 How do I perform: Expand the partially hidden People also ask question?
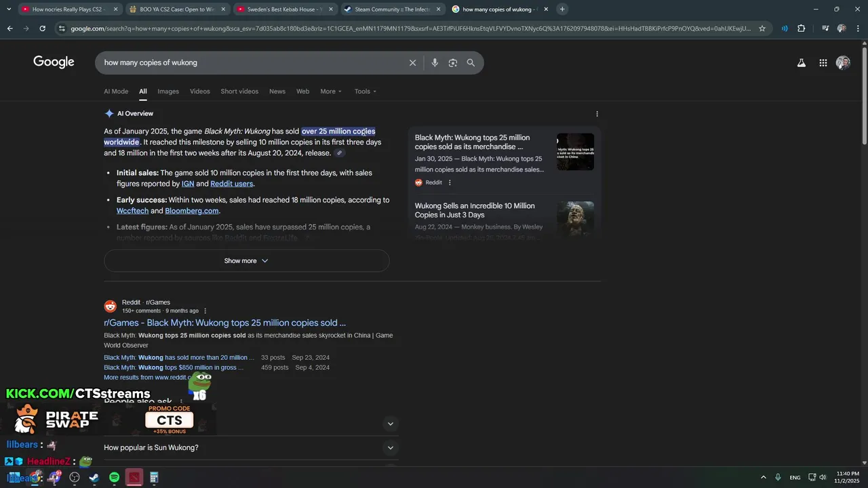click(x=390, y=424)
